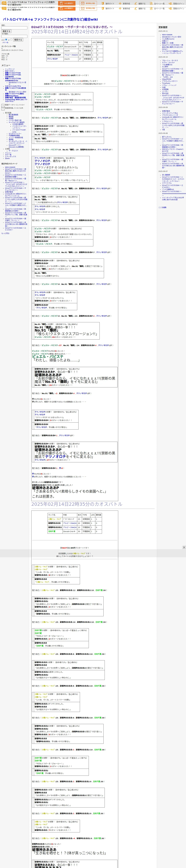
Task: Open 赤い魔導師 in 更新履歴
Action: [x=166, y=175]
